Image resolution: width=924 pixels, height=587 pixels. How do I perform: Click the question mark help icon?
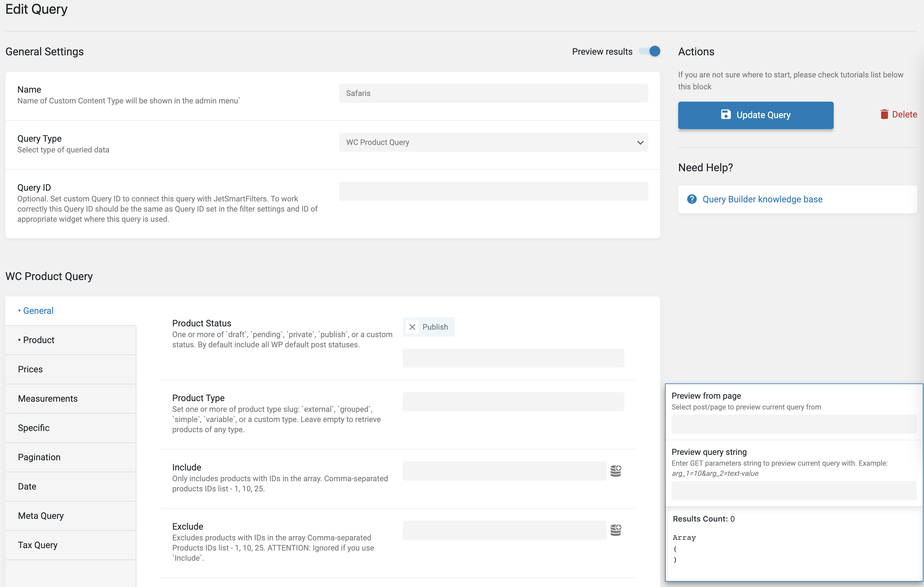point(692,199)
